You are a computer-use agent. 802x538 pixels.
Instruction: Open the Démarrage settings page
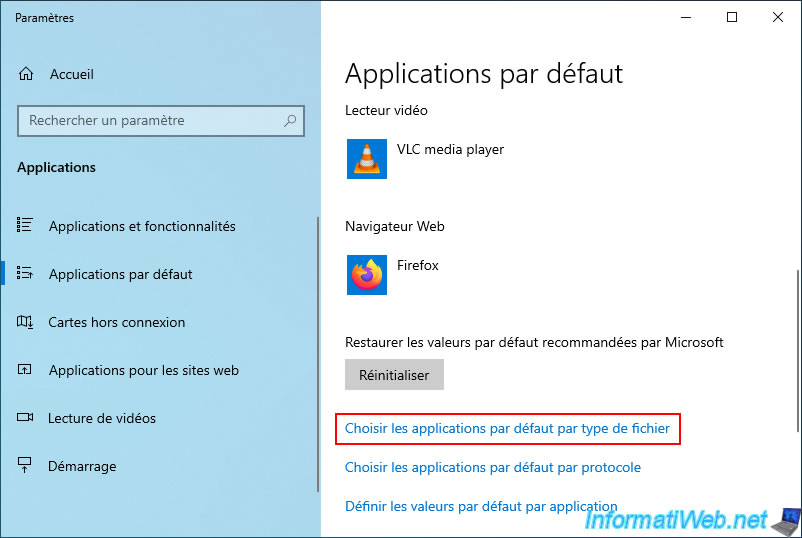82,466
